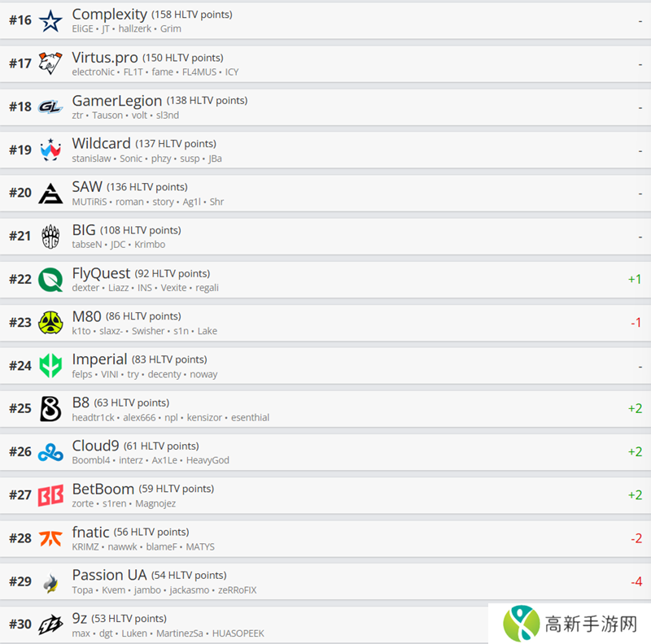Open the GamerLegion GL logo
The image size is (651, 644).
tap(50, 107)
